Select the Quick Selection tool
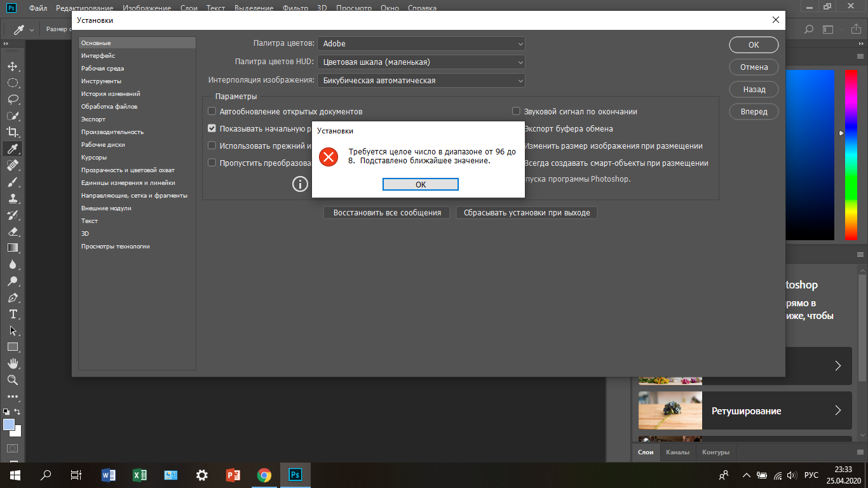 (x=13, y=116)
